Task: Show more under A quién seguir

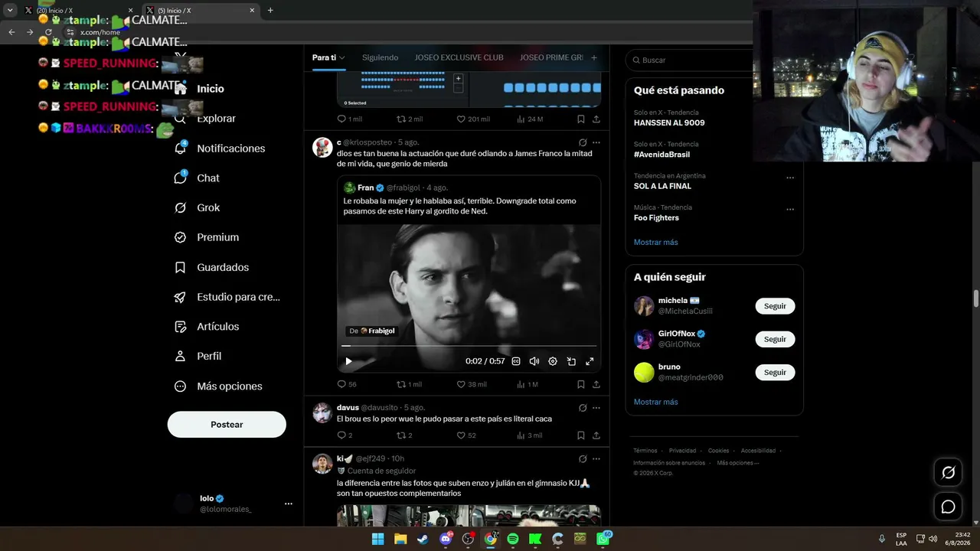Action: pyautogui.click(x=655, y=402)
